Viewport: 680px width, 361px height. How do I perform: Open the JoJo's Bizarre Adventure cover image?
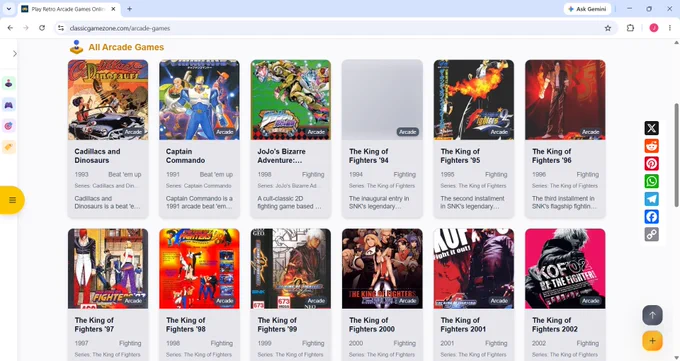pos(291,100)
